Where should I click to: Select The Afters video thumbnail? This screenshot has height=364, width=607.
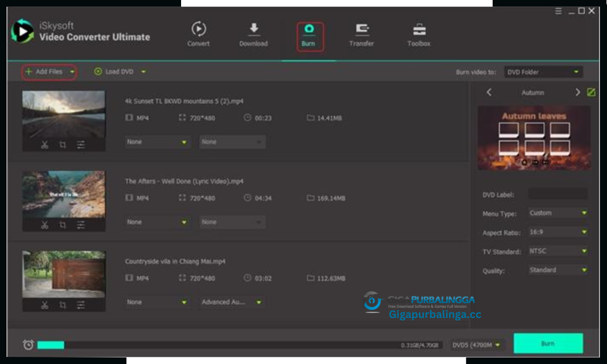pyautogui.click(x=64, y=195)
